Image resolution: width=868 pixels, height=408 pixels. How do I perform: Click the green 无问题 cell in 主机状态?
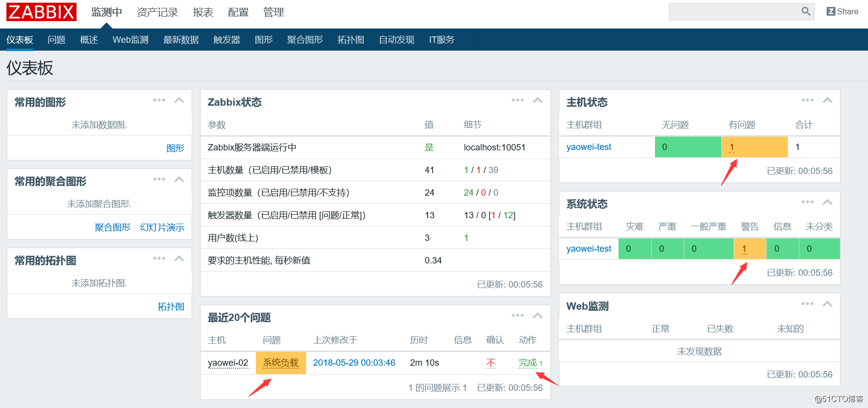688,147
